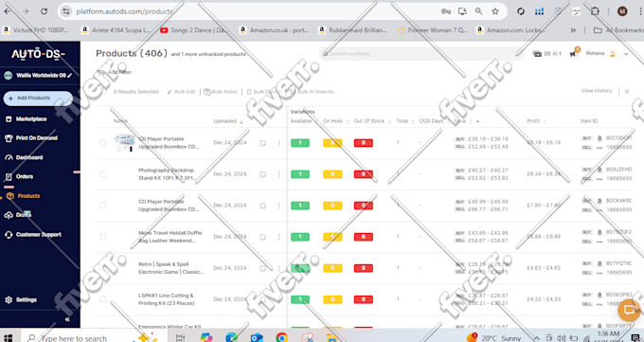Tick the select-all products checkbox

(102, 92)
